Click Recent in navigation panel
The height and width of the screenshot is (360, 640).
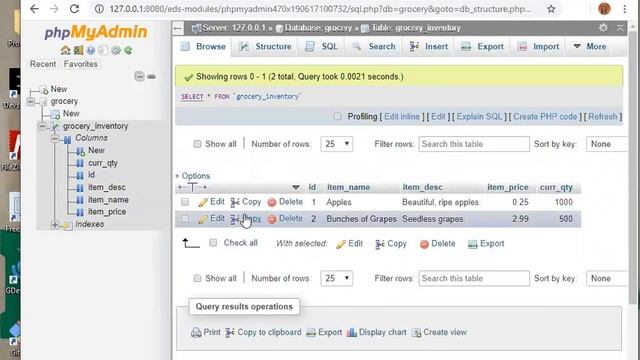click(43, 64)
